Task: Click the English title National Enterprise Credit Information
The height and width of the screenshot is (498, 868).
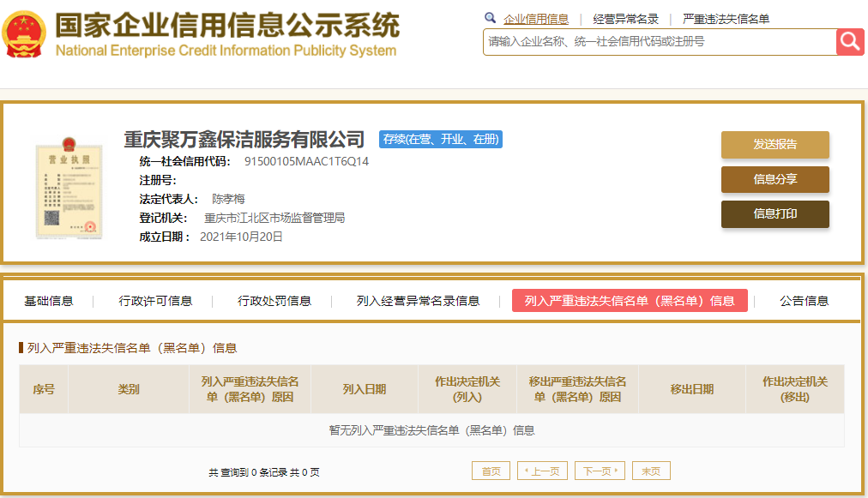Action: [226, 51]
